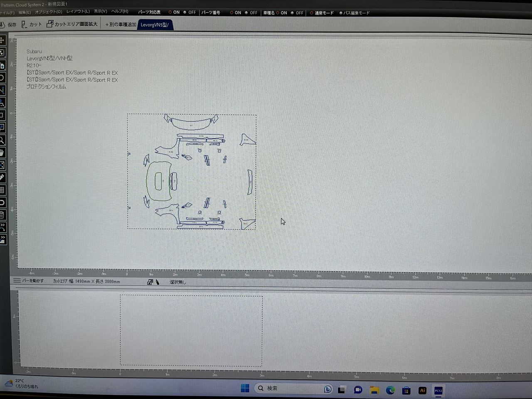Screen dimensions: 532x399
Task: Open the 表示(V) menu
Action: (101, 11)
